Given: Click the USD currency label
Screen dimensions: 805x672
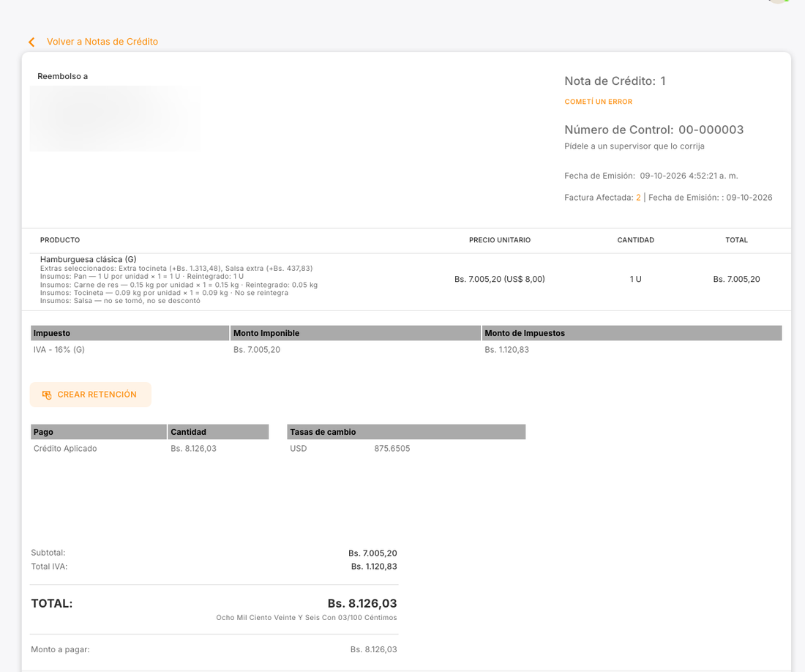Looking at the screenshot, I should (299, 449).
